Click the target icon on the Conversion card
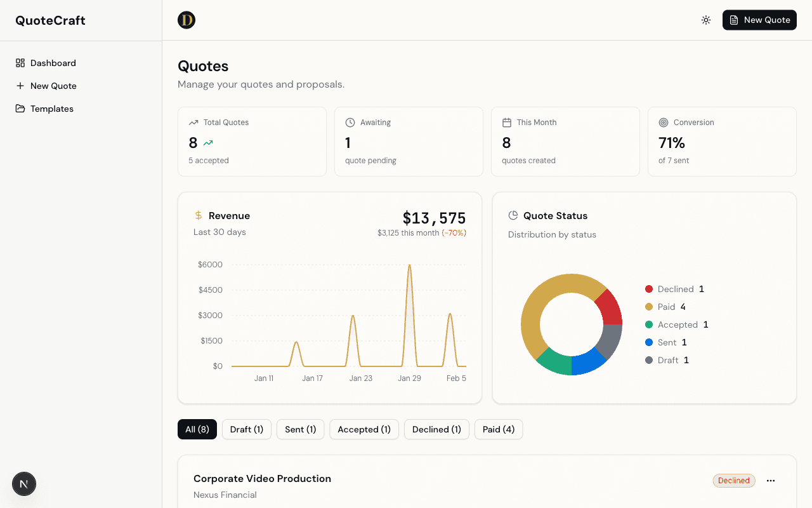Screen dimensions: 812x508 [664, 122]
